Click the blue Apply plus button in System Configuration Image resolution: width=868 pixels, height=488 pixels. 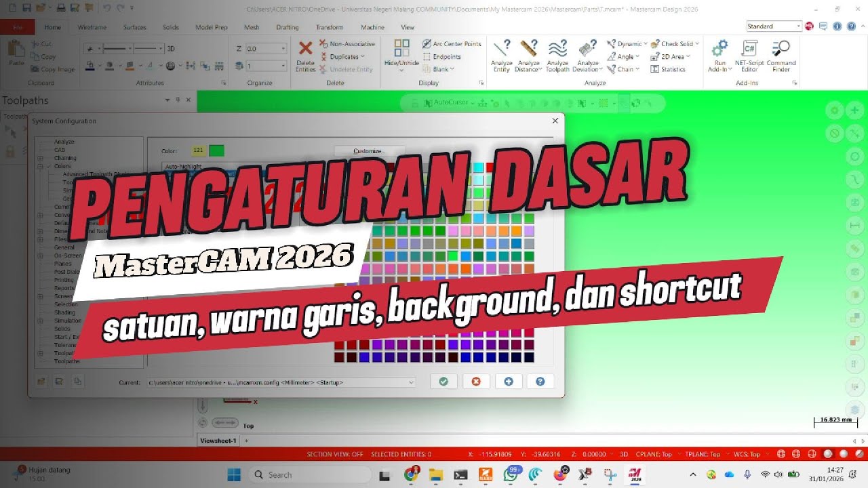coord(509,382)
